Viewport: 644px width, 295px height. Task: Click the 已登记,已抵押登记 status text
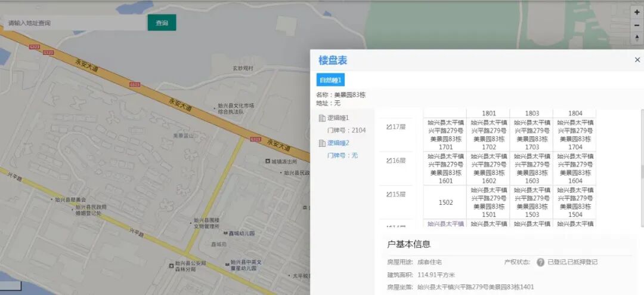[x=572, y=262]
